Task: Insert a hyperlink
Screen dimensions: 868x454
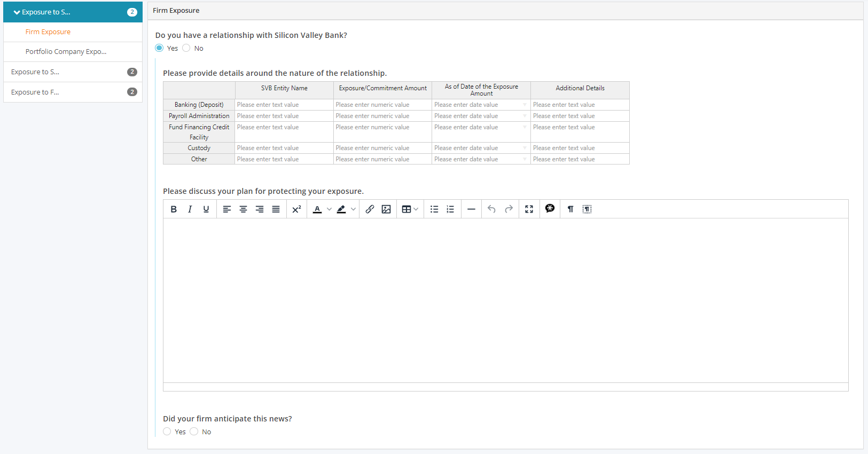Action: tap(370, 209)
